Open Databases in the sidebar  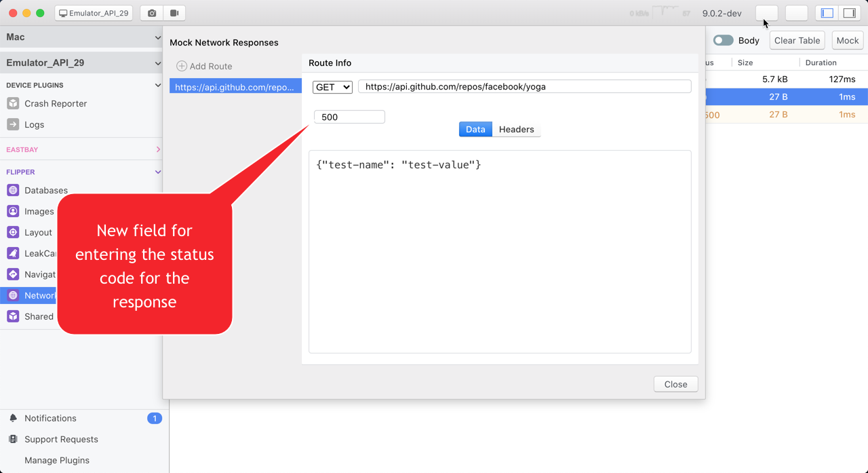pyautogui.click(x=46, y=190)
